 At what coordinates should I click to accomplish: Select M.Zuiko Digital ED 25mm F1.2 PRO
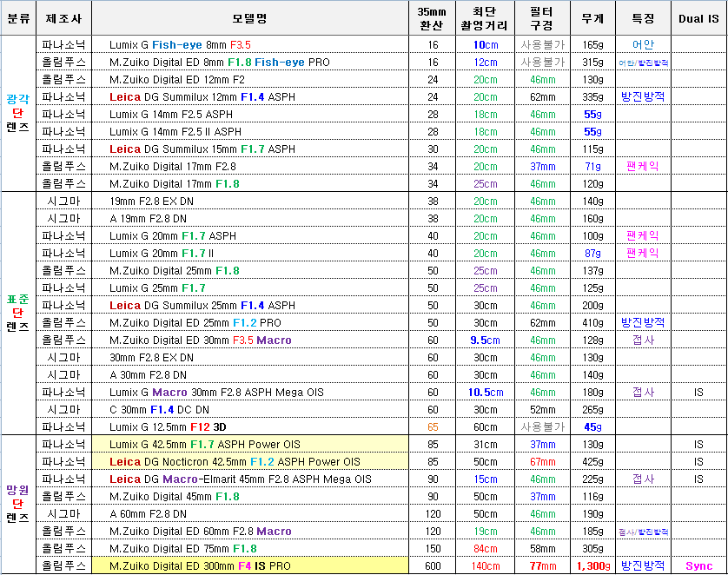click(250, 323)
